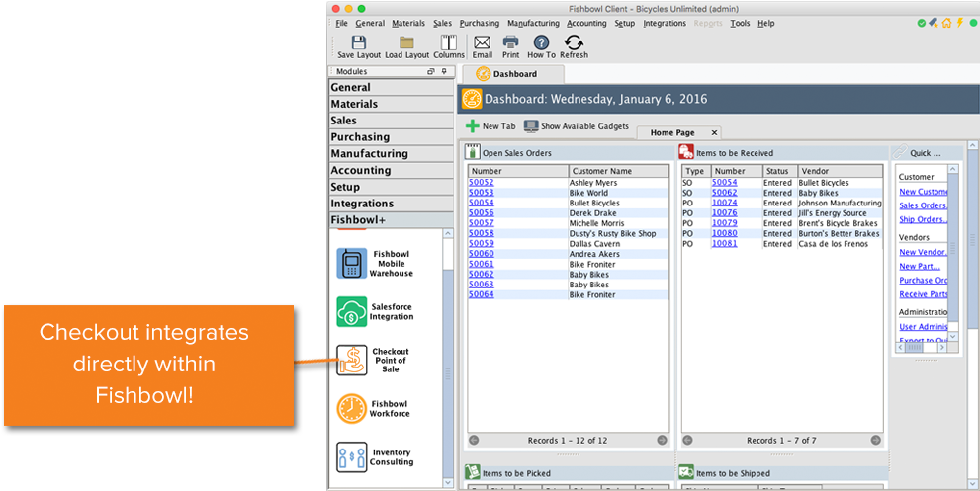Go to previous Open Sales Orders records page
This screenshot has width=980, height=491.
click(x=474, y=440)
